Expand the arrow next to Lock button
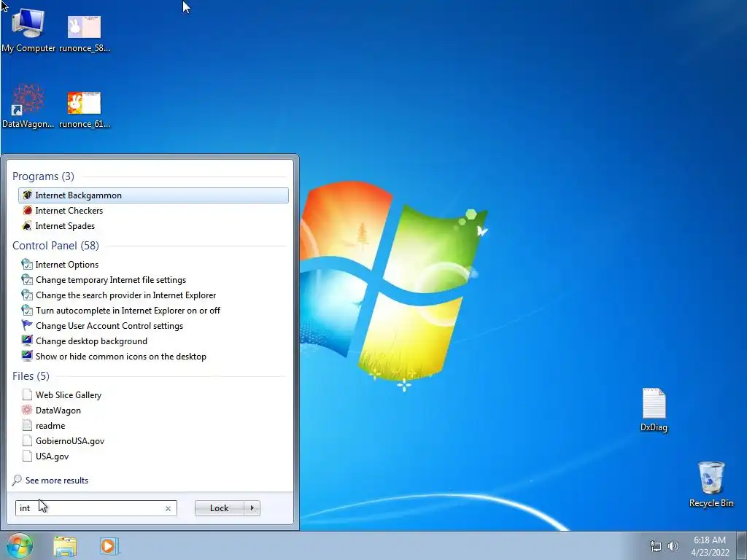The height and width of the screenshot is (560, 747). pos(252,508)
